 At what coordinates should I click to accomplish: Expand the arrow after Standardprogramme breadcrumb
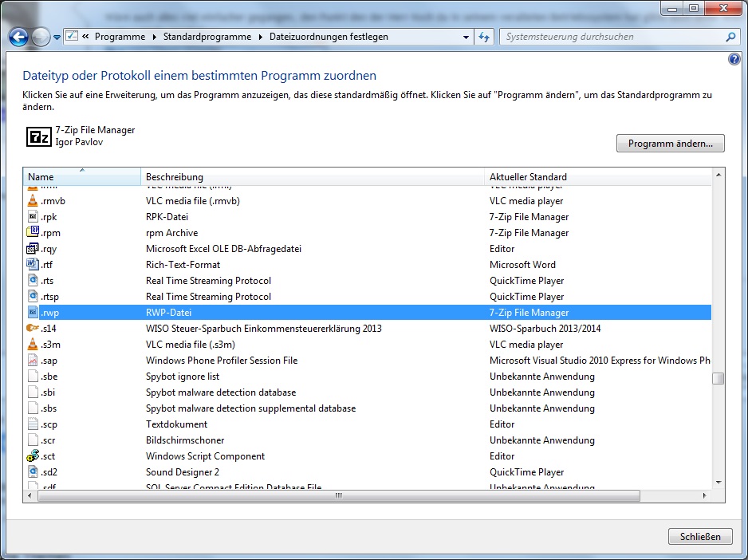[x=261, y=37]
